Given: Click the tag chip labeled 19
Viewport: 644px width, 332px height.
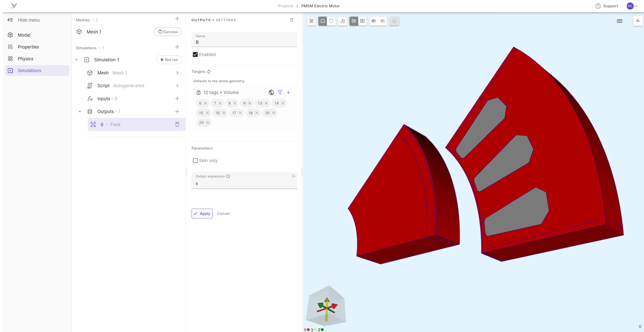Looking at the screenshot, I should 270,113.
